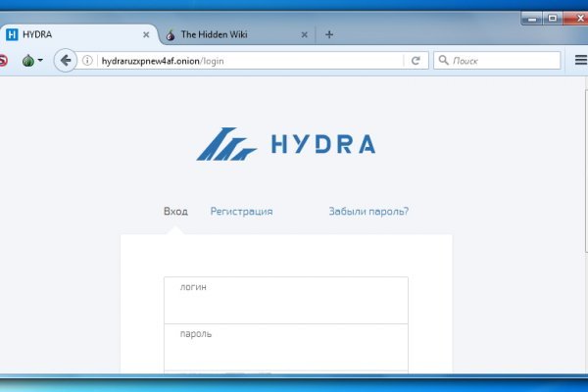Click the search magnifier icon

coord(444,61)
